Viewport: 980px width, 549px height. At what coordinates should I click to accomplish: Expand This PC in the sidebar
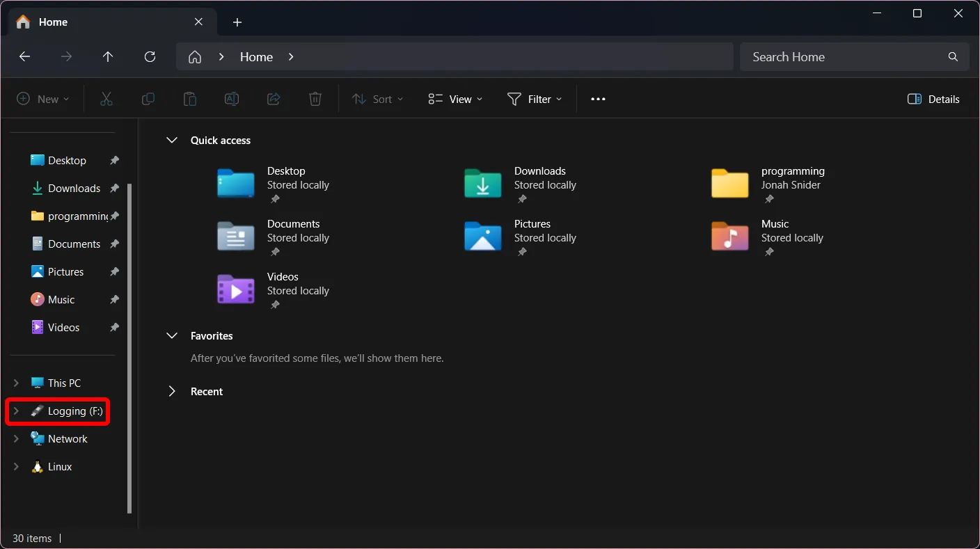[15, 383]
